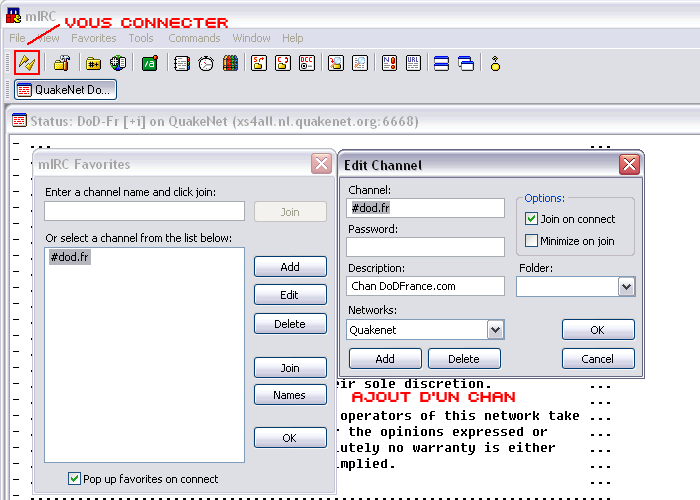Select #dod.fr in favorites channel list
Screen dimensions: 700x500
tap(70, 257)
